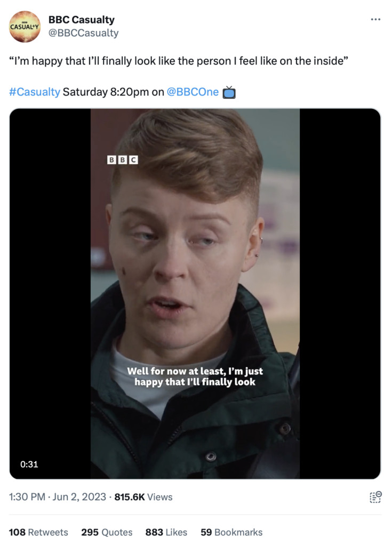The width and height of the screenshot is (392, 546).
Task: Click the video subtitle caption text
Action: pos(195,376)
